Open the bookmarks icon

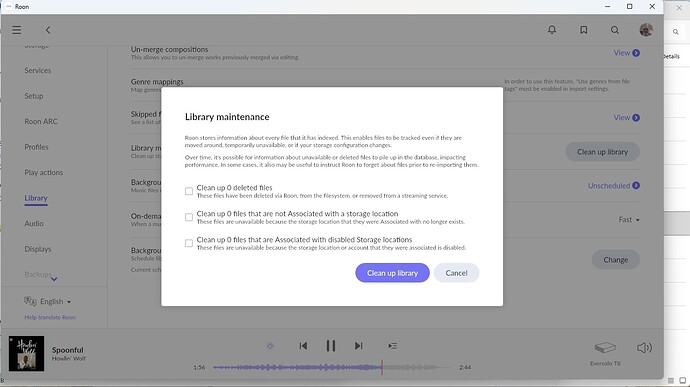tap(584, 30)
